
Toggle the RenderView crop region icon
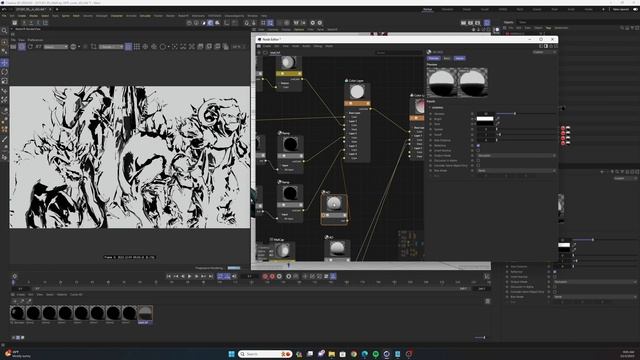tap(93, 47)
